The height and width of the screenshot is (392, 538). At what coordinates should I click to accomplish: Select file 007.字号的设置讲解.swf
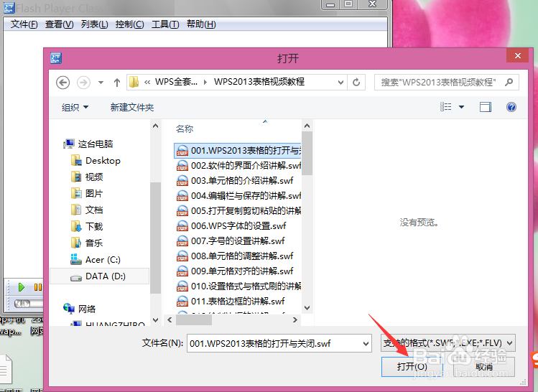[x=231, y=241]
